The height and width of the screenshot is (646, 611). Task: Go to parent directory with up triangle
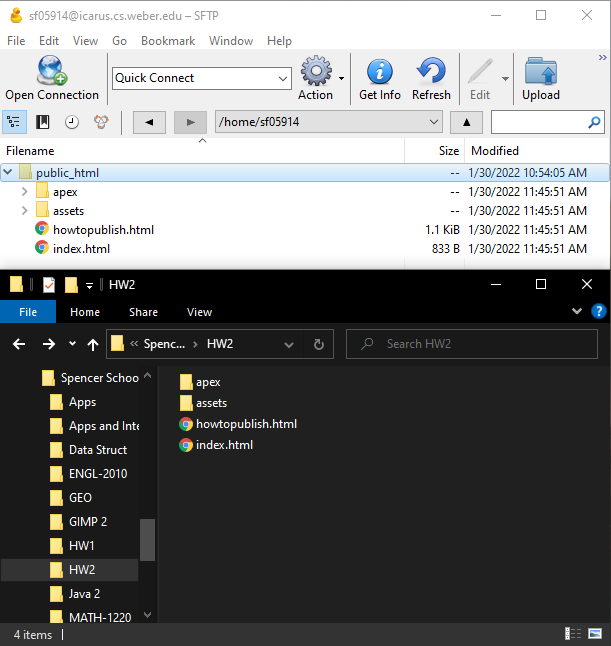coord(466,122)
